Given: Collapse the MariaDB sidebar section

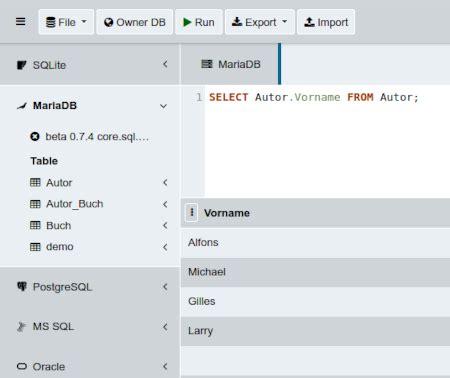Looking at the screenshot, I should (x=163, y=106).
